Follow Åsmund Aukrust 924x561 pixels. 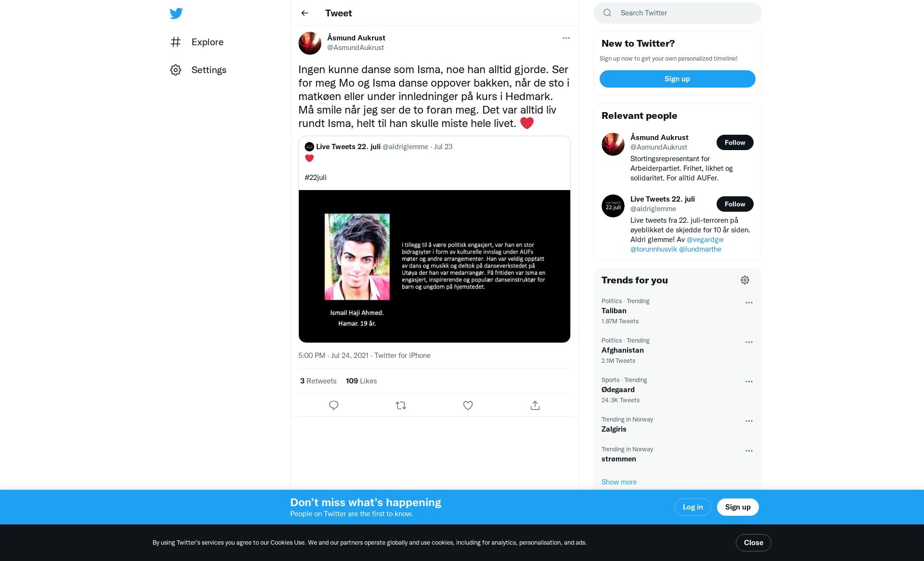pyautogui.click(x=735, y=142)
